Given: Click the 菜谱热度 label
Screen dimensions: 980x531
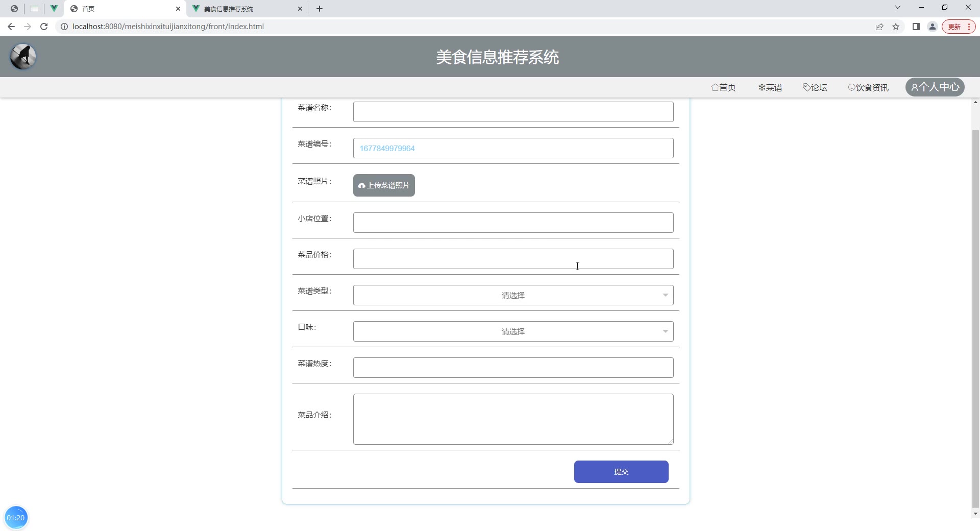Looking at the screenshot, I should point(315,364).
